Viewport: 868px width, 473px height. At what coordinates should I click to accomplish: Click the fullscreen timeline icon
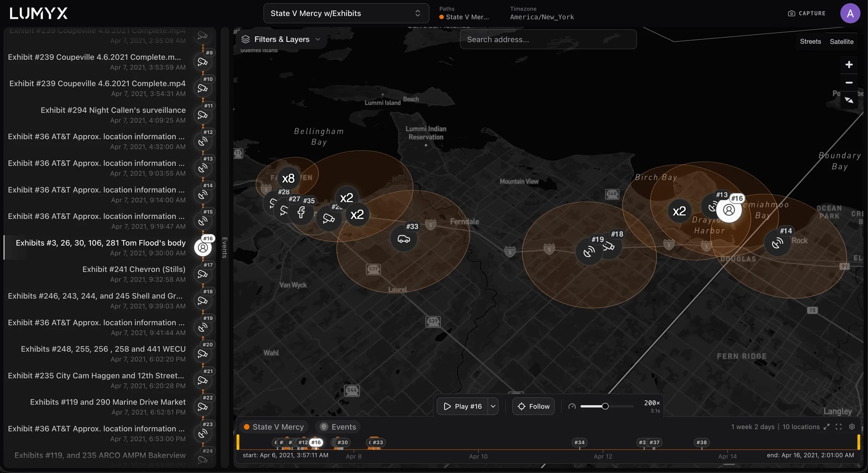tap(839, 427)
